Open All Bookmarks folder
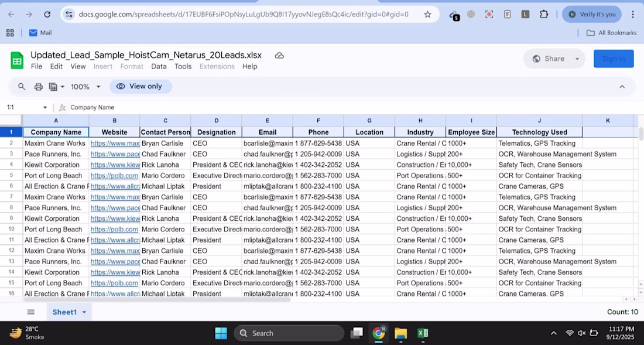This screenshot has width=644, height=345. tap(612, 33)
